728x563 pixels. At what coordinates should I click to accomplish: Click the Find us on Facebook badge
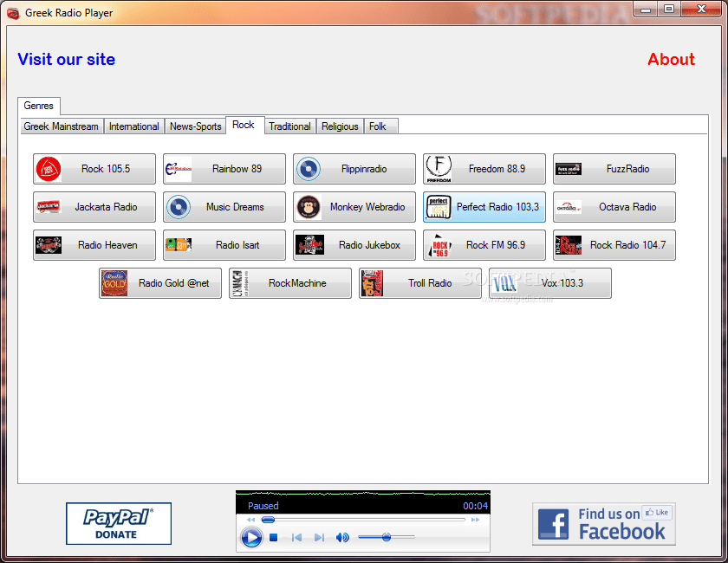[603, 523]
